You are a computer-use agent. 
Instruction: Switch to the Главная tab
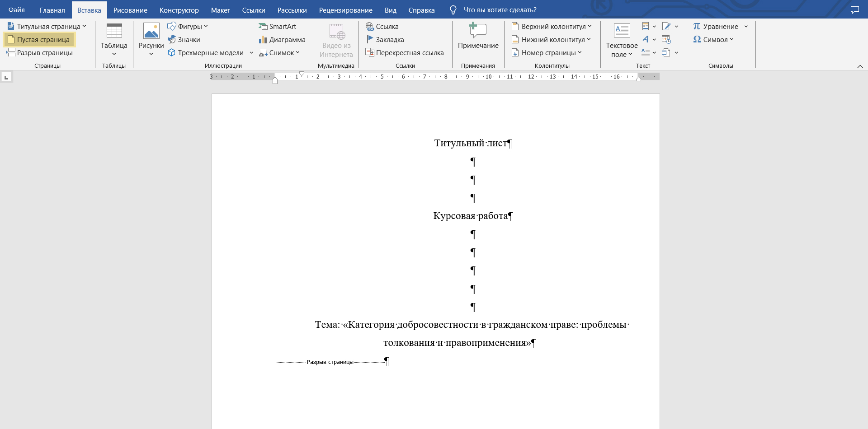click(x=52, y=9)
